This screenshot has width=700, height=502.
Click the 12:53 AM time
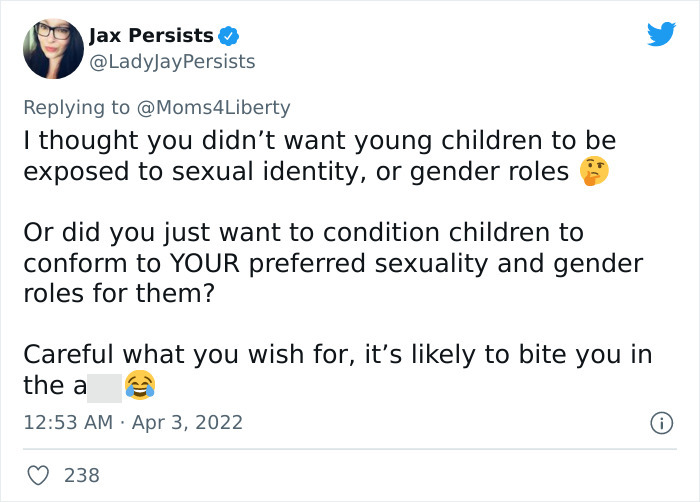pyautogui.click(x=67, y=422)
